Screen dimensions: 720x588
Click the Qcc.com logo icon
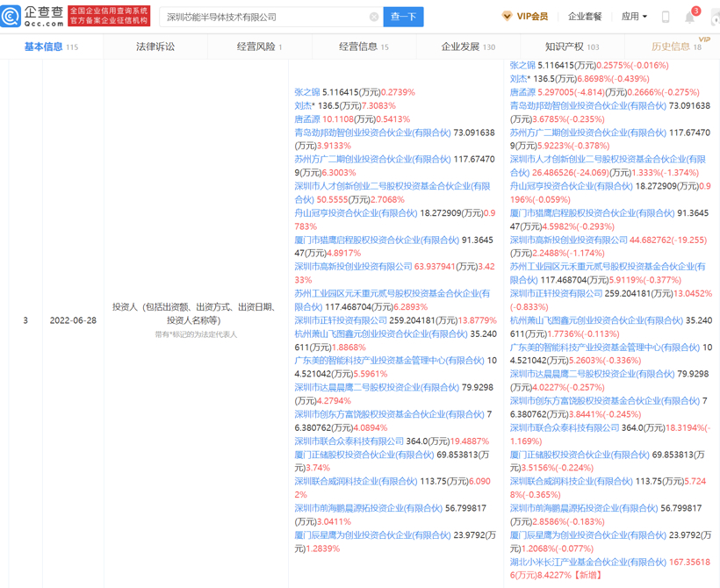(x=11, y=17)
